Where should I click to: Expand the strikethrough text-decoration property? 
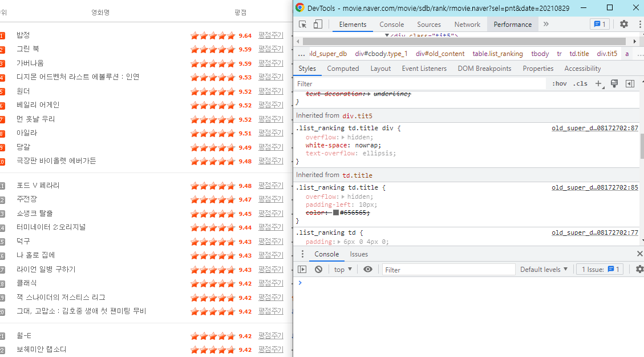[x=369, y=94]
